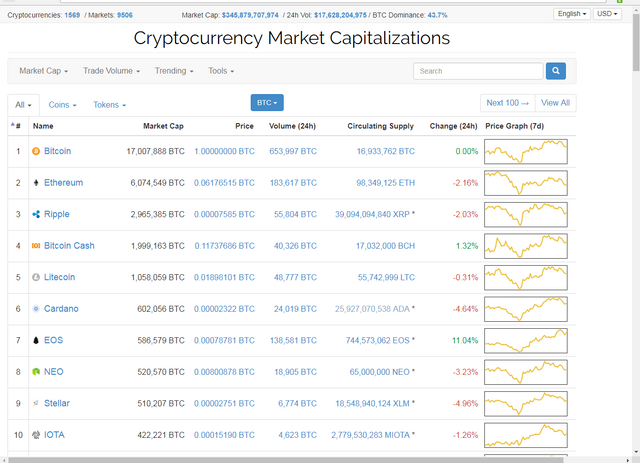Open the Ethereum coin link
The image size is (640, 463).
click(63, 183)
